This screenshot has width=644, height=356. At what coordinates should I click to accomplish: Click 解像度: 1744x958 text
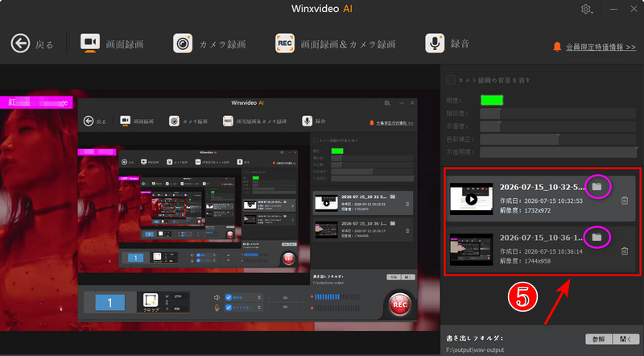click(x=526, y=261)
